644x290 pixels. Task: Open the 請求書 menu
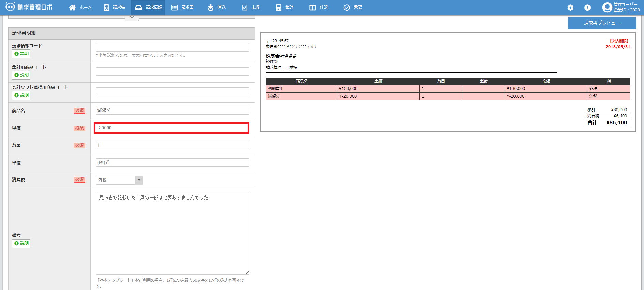(x=182, y=8)
